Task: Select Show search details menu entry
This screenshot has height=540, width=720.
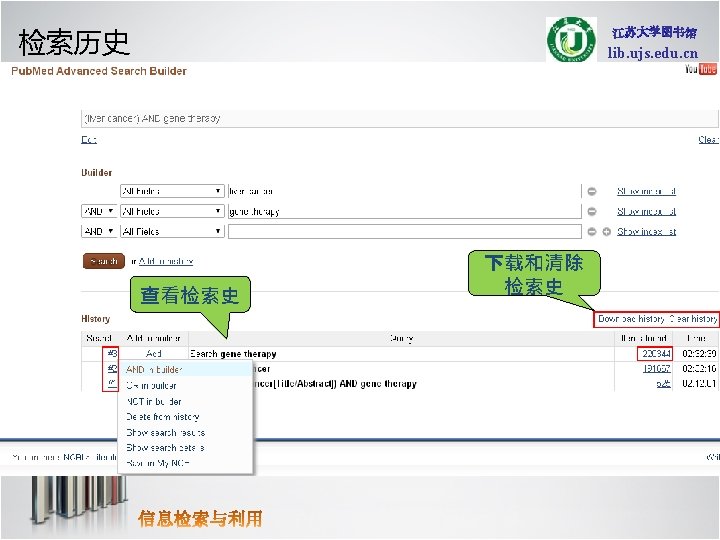Action: click(166, 448)
